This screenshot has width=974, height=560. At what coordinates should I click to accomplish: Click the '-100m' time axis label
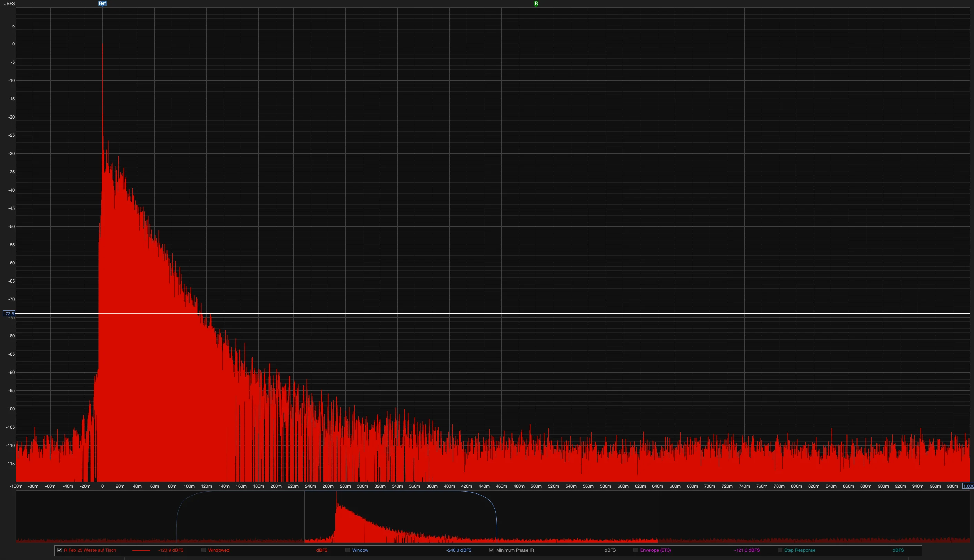[16, 486]
